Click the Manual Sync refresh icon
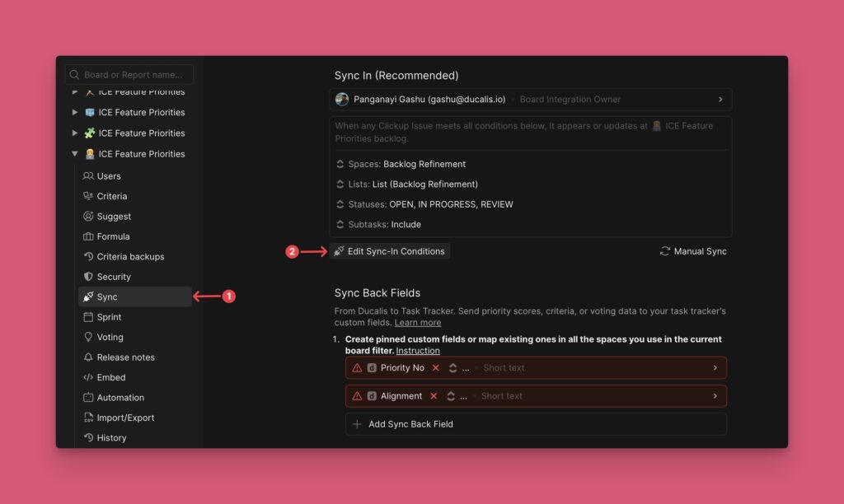 click(x=663, y=251)
